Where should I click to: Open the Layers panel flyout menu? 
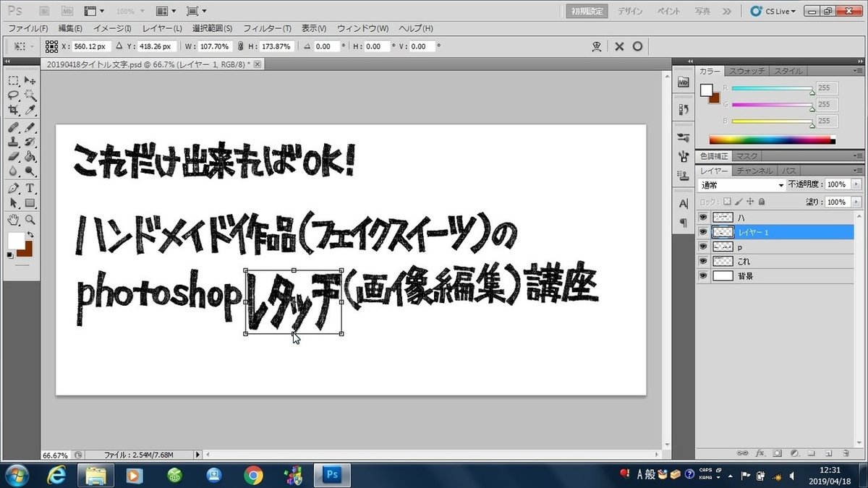tap(859, 171)
